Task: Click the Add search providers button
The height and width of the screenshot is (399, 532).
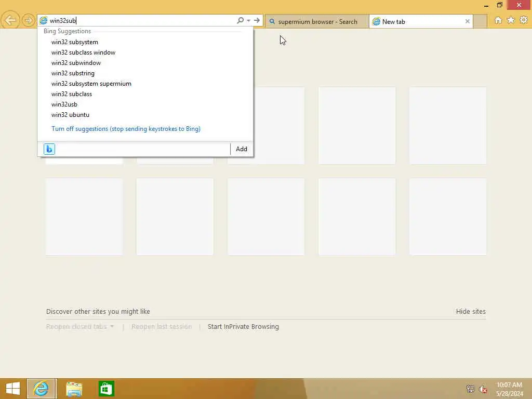Action: (241, 149)
